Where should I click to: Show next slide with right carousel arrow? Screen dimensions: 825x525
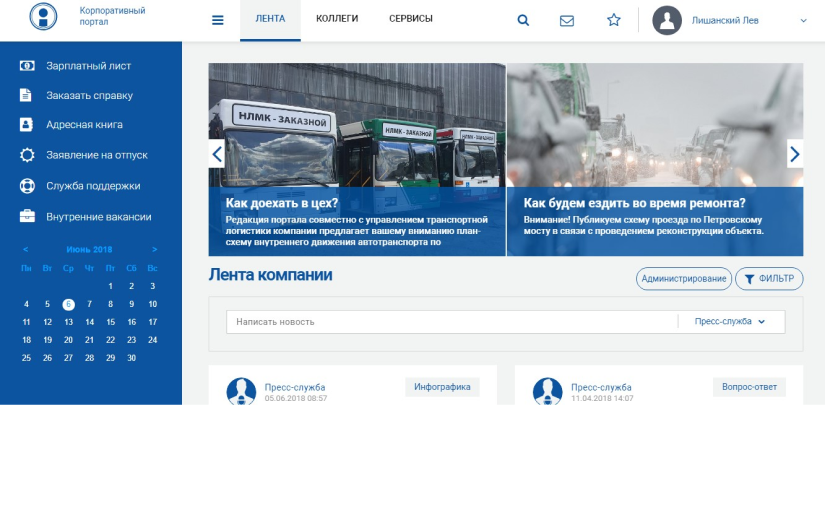795,154
